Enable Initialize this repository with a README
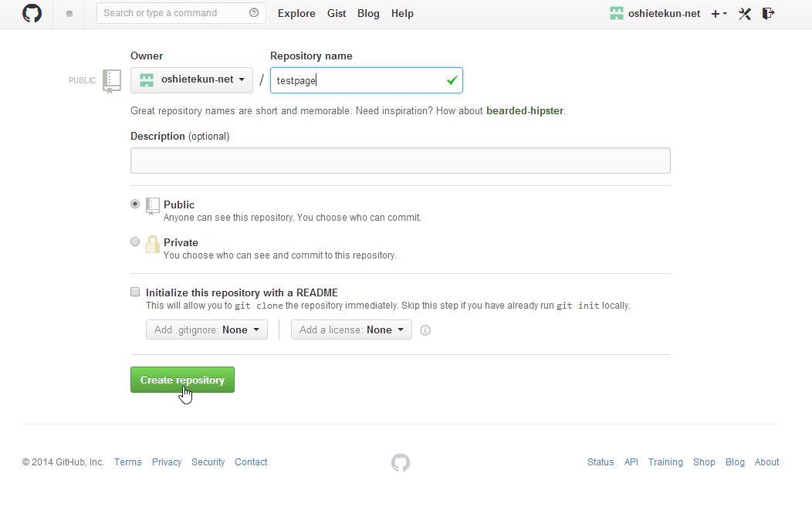Image resolution: width=812 pixels, height=524 pixels. click(135, 292)
